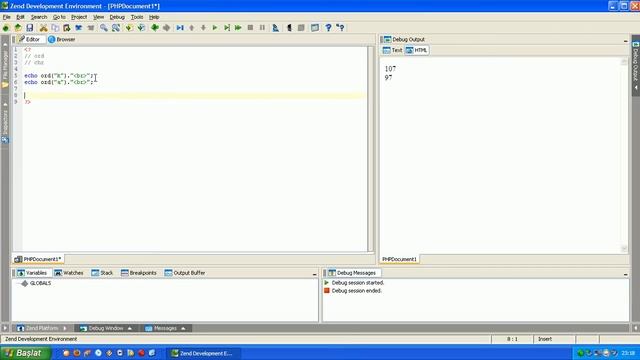
Task: Click the gray forward navigation arrow
Action: point(167,28)
